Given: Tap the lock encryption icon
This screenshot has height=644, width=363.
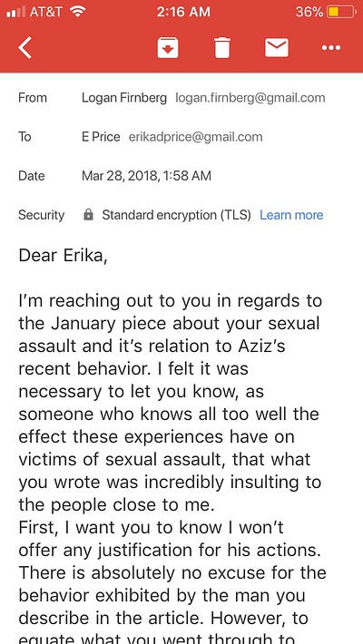Looking at the screenshot, I should point(88,215).
